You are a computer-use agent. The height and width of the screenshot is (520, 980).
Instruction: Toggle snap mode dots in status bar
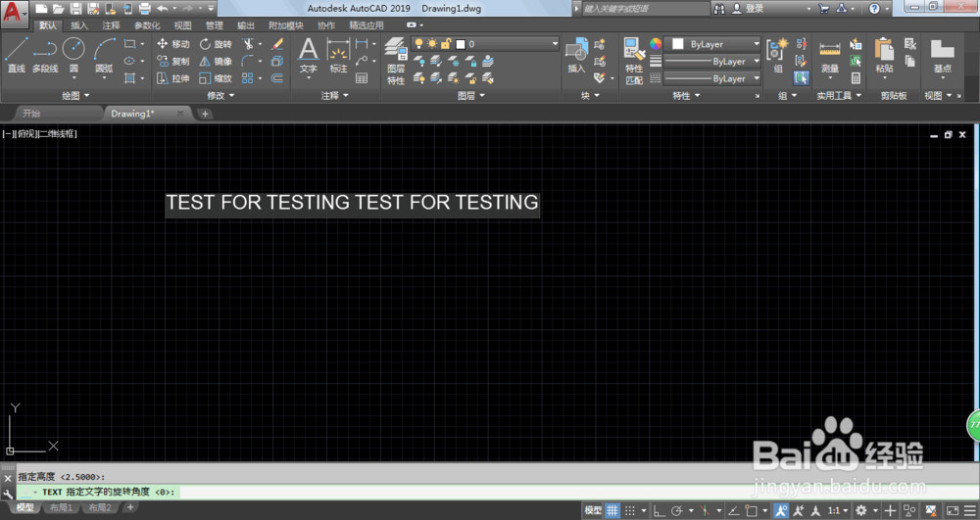click(x=630, y=510)
